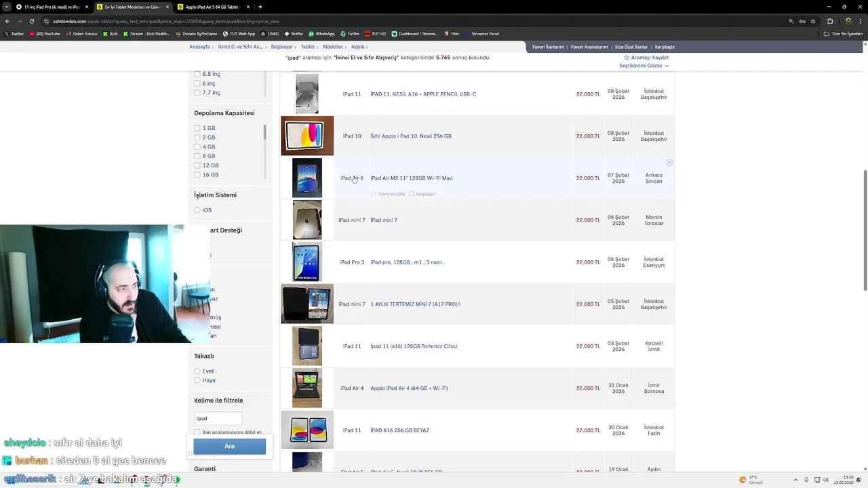Check the 8 GB storage box
This screenshot has height=488, width=868.
[x=197, y=156]
